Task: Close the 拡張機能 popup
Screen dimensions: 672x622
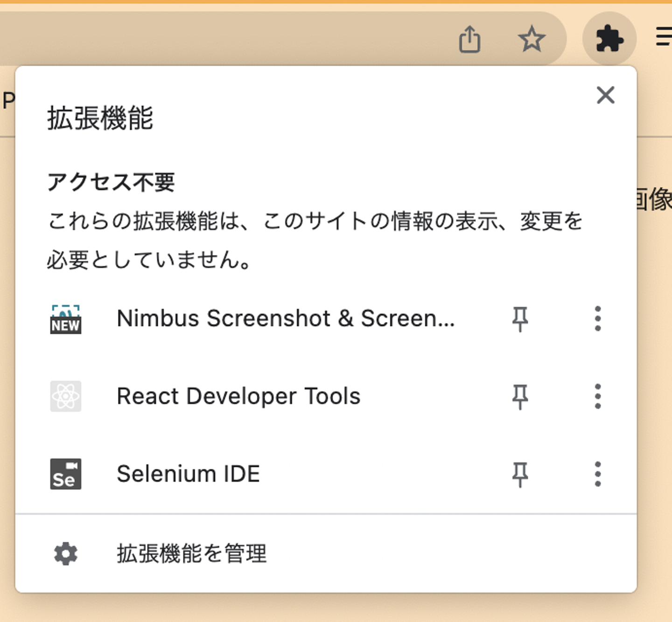Action: click(x=605, y=95)
